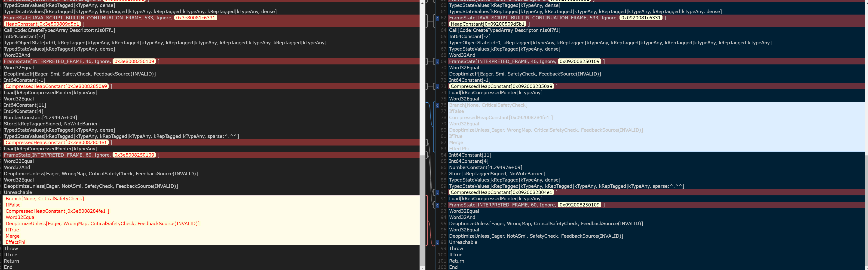
Task: Click merge arrow beside line 90
Action: [437, 193]
